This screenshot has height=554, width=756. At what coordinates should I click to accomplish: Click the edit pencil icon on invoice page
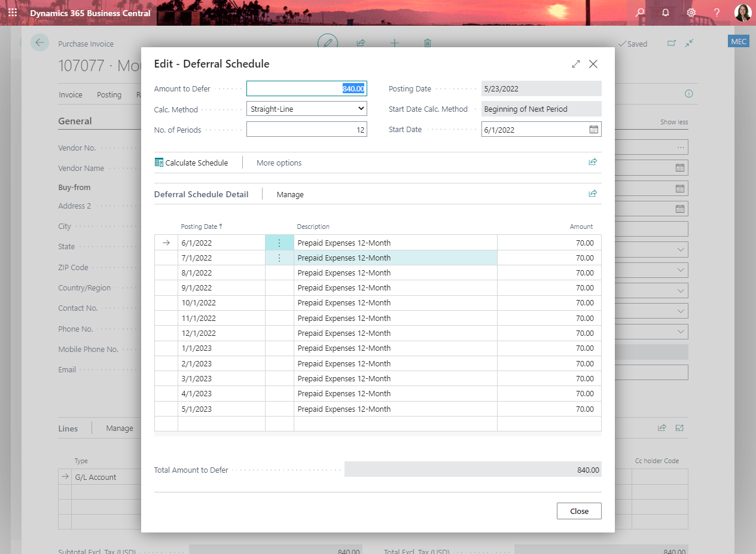pos(328,42)
